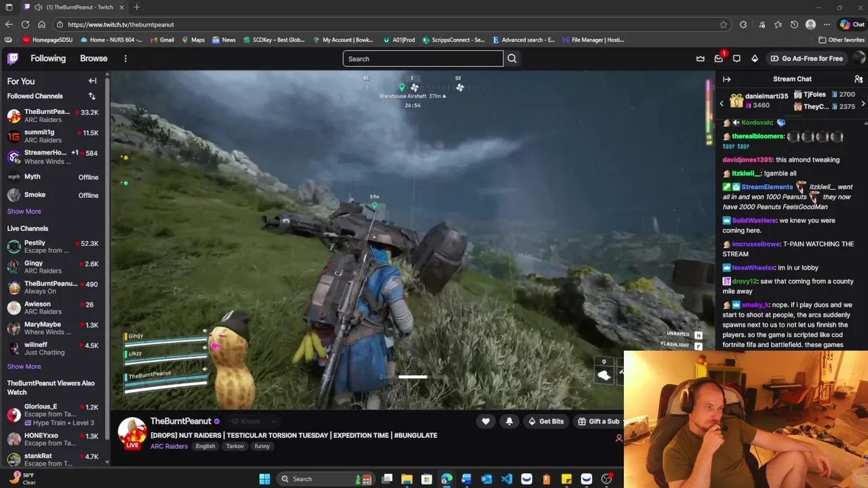Open the chat community users icon
Image resolution: width=868 pixels, height=488 pixels.
coord(859,79)
